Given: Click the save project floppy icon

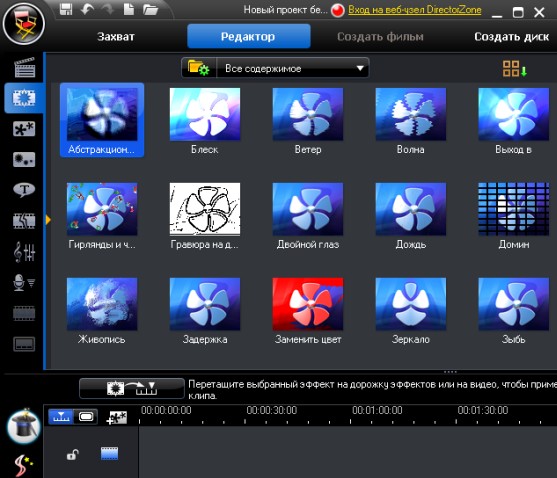Looking at the screenshot, I should (x=66, y=9).
